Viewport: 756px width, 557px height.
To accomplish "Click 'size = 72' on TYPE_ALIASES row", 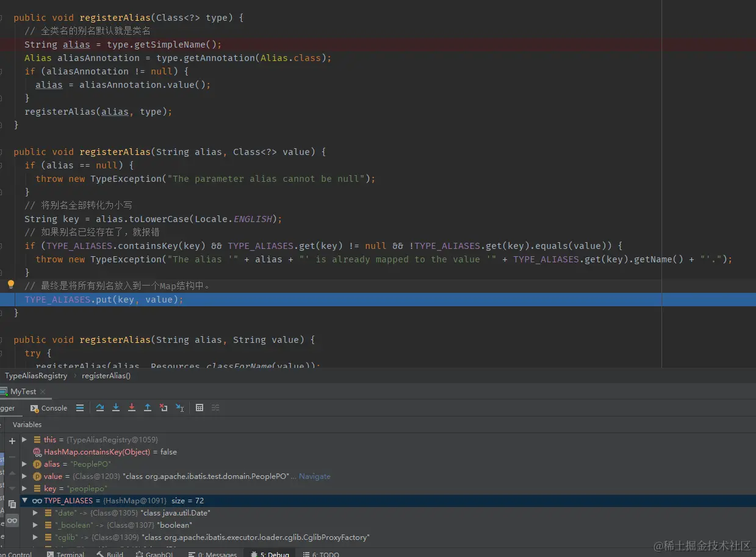I will coord(187,500).
